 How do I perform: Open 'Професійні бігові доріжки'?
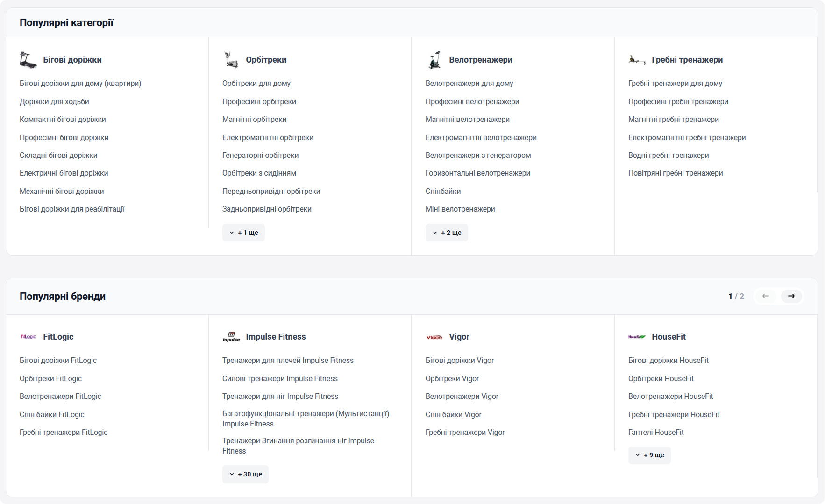[x=64, y=138]
